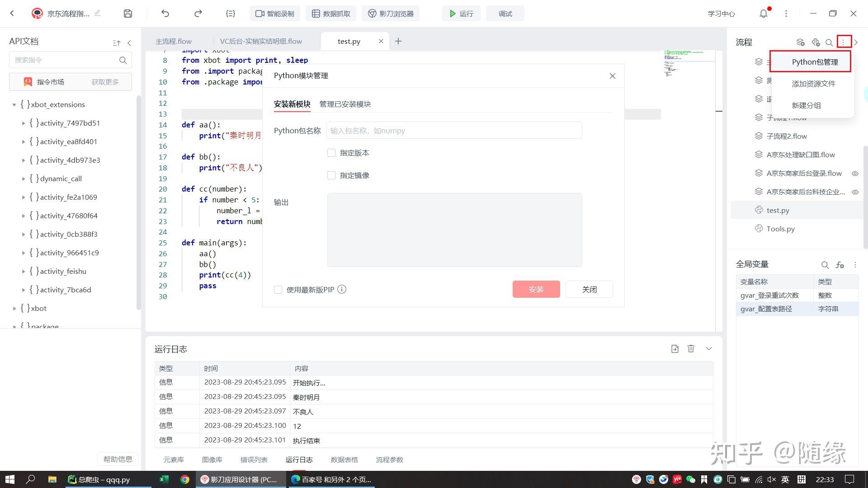Click the Python包名称 input field

454,131
